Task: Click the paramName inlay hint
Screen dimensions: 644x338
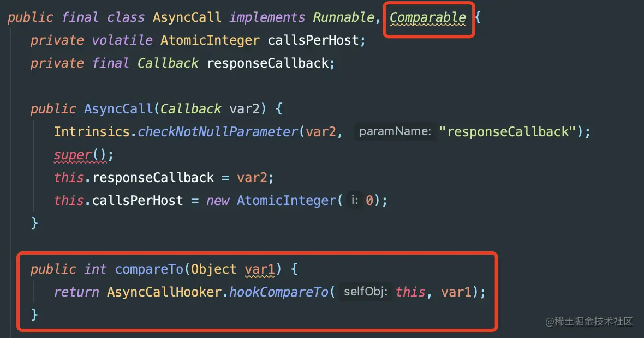Action: [x=395, y=132]
